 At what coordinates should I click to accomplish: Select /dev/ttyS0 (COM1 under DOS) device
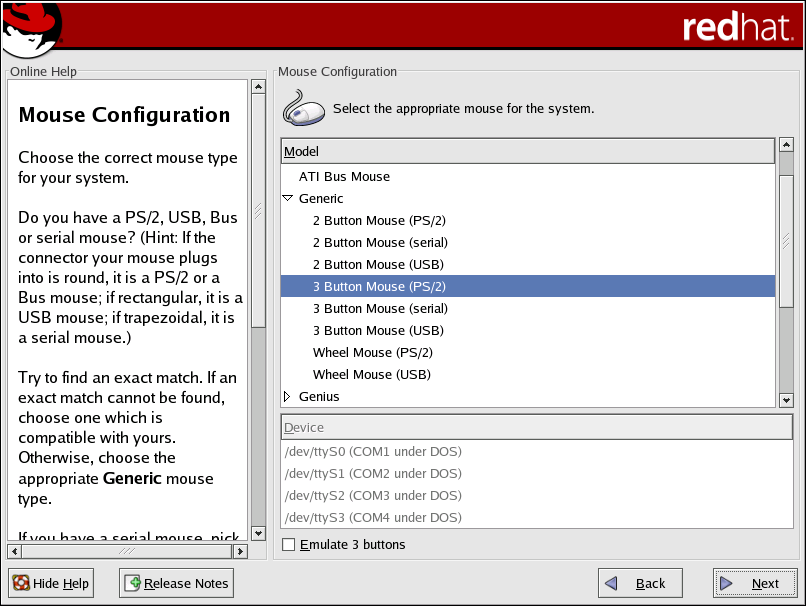[x=372, y=452]
